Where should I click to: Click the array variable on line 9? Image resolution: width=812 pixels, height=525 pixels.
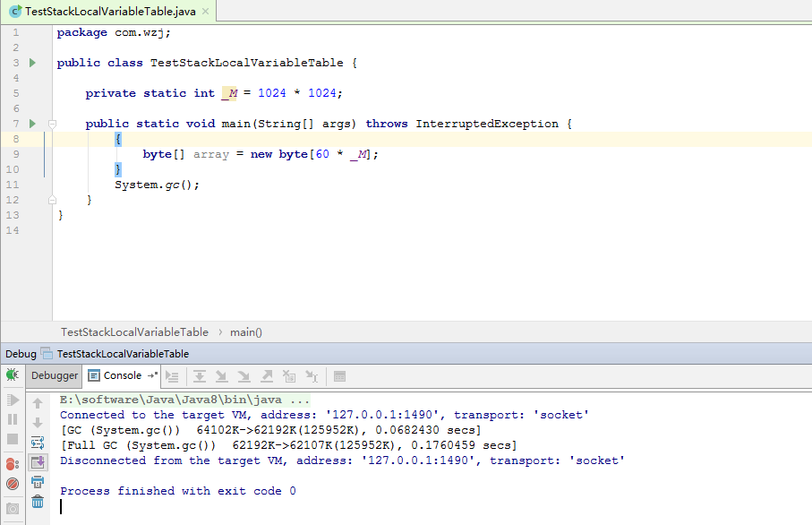click(x=211, y=154)
